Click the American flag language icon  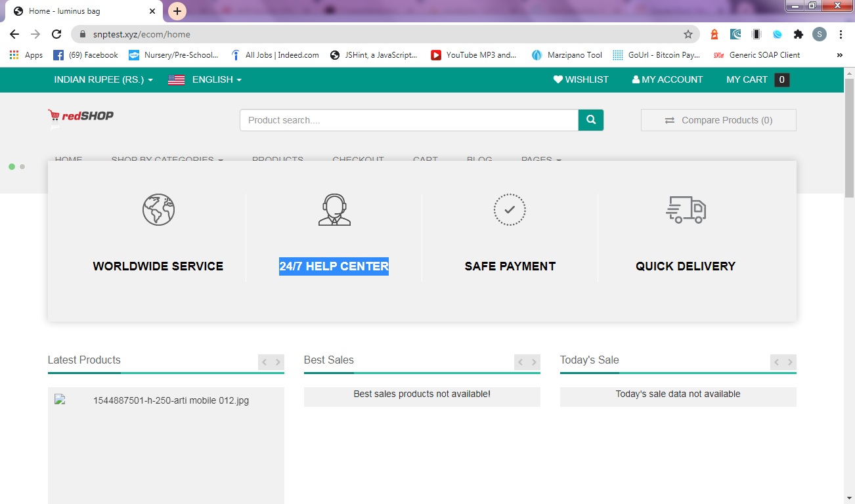[x=175, y=79]
